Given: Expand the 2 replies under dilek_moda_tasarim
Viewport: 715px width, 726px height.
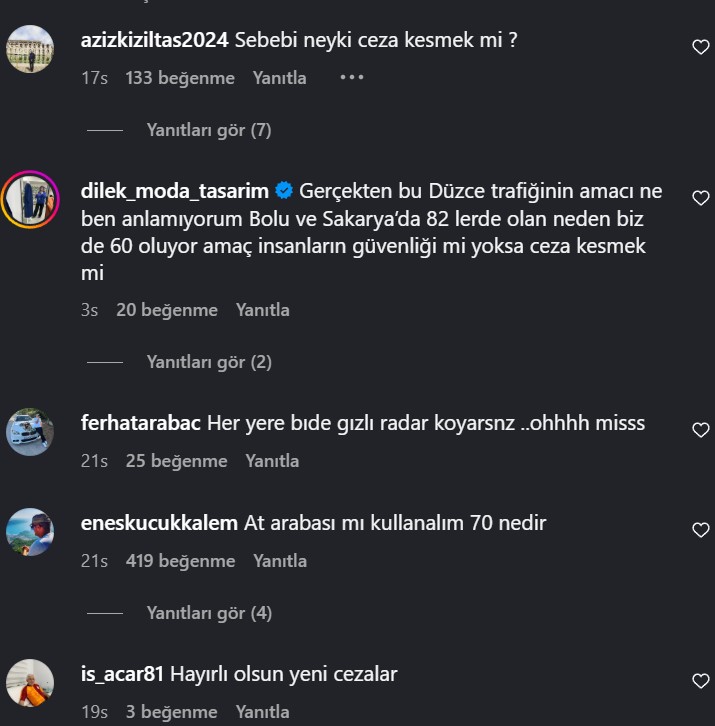Looking at the screenshot, I should click(x=209, y=362).
